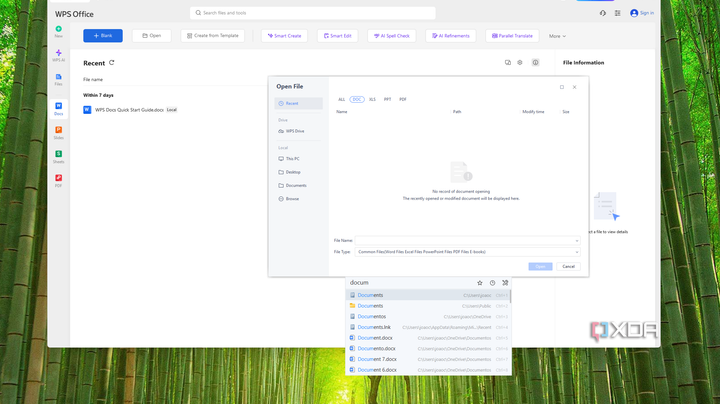Screen dimensions: 720x404
Task: Select WPS Drive in the Open File sidebar
Action: pyautogui.click(x=299, y=131)
